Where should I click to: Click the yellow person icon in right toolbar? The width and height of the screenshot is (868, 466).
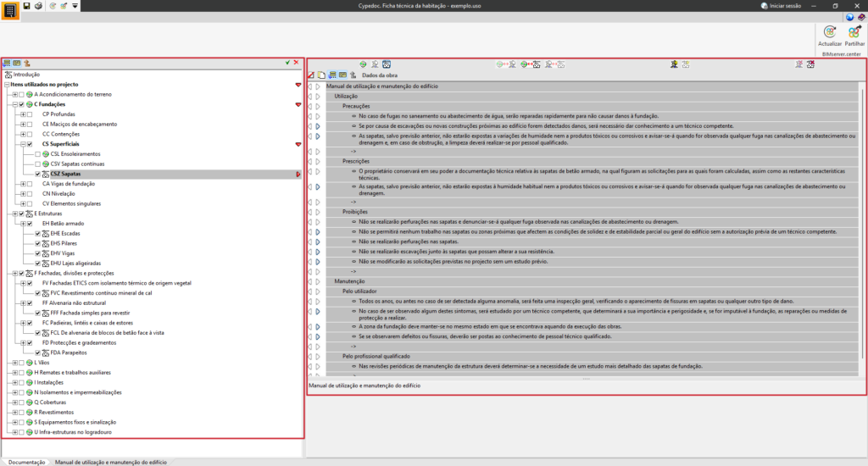[674, 64]
